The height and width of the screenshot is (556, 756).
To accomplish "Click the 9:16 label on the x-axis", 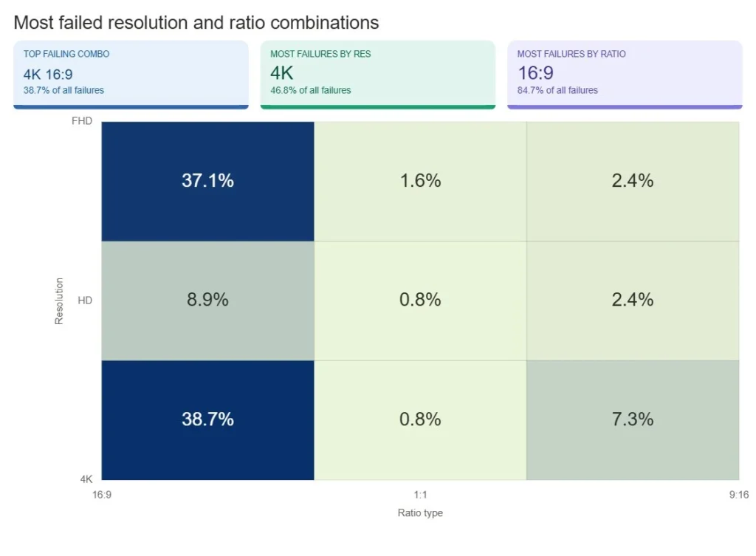I will (x=738, y=495).
